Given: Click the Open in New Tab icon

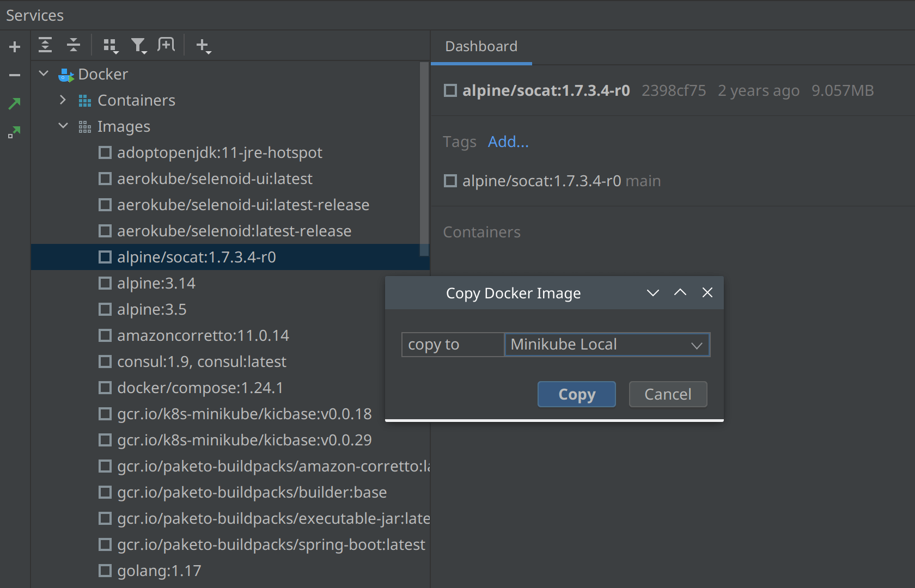Looking at the screenshot, I should pos(166,45).
